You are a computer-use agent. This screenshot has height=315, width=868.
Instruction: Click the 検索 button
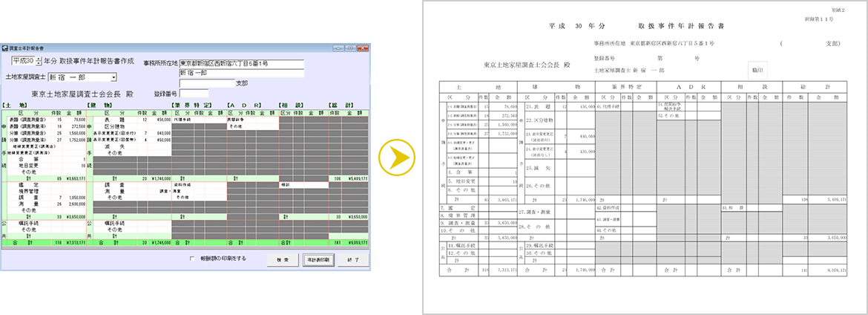tap(282, 259)
